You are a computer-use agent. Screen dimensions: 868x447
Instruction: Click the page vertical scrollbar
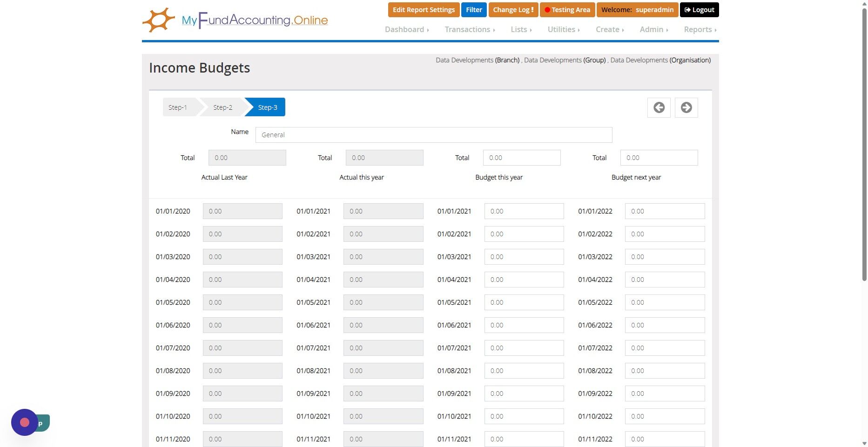(x=864, y=144)
